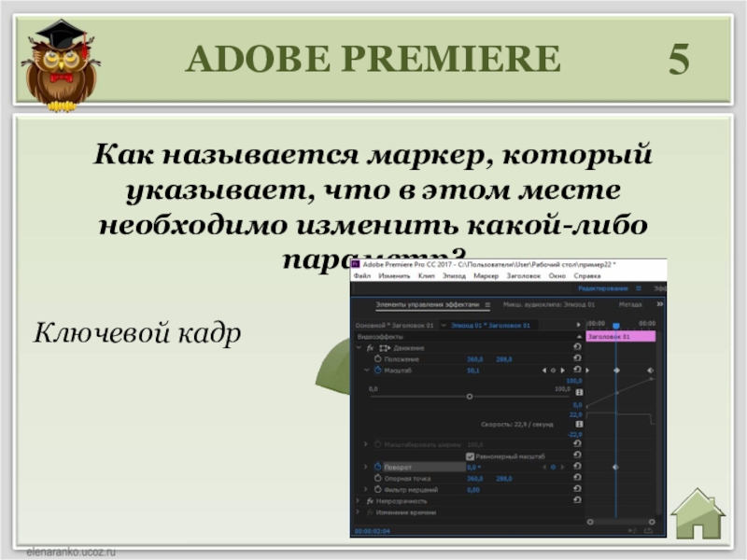This screenshot has width=747, height=560.
Task: Expand the Поворот parameter
Action: (x=366, y=467)
